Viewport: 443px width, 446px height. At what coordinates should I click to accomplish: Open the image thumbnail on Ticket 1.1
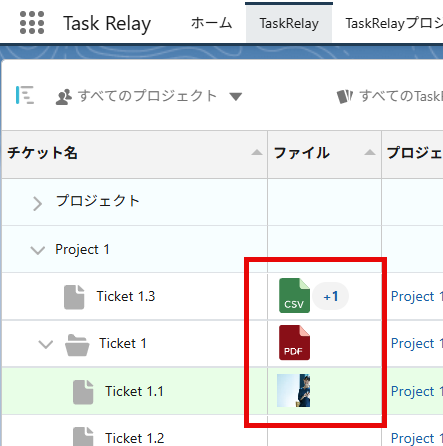293,390
